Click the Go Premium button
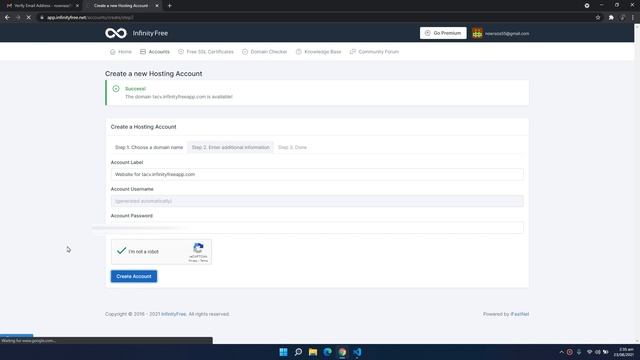The image size is (640, 360). (x=443, y=33)
